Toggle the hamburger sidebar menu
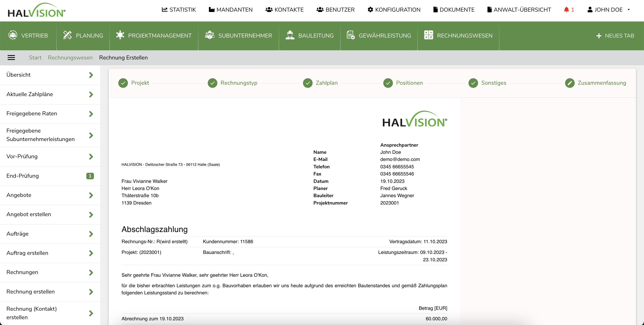 pos(11,58)
